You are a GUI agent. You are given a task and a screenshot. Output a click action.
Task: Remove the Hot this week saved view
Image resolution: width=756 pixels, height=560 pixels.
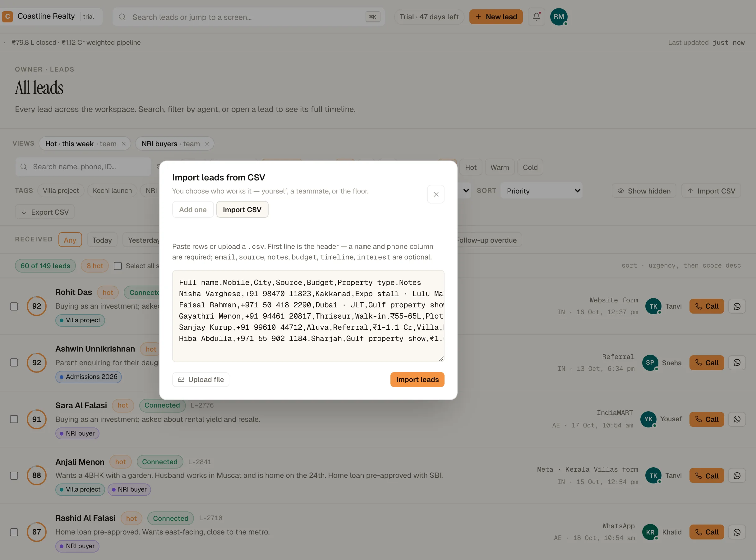124,144
